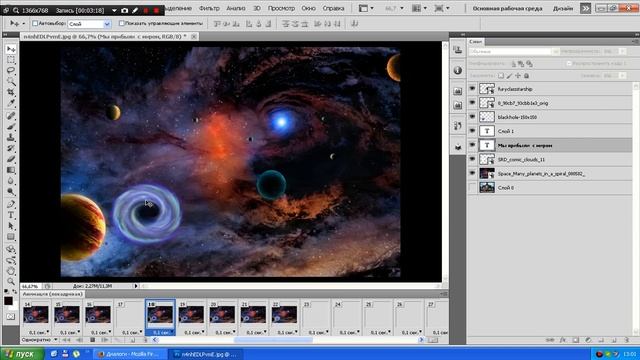Open the layer opacity dropdown arrow
This screenshot has width=640, height=360.
[x=622, y=51]
